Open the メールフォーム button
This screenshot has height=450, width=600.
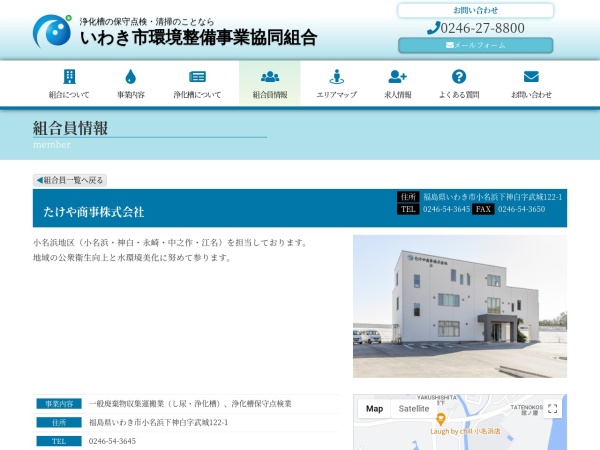point(476,45)
